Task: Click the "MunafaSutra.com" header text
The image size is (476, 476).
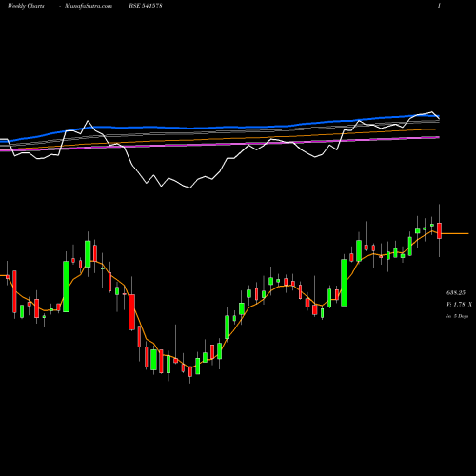Action: point(89,6)
